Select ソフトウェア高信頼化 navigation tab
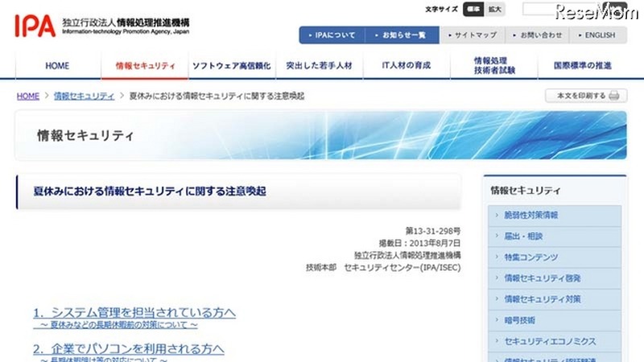 [231, 66]
